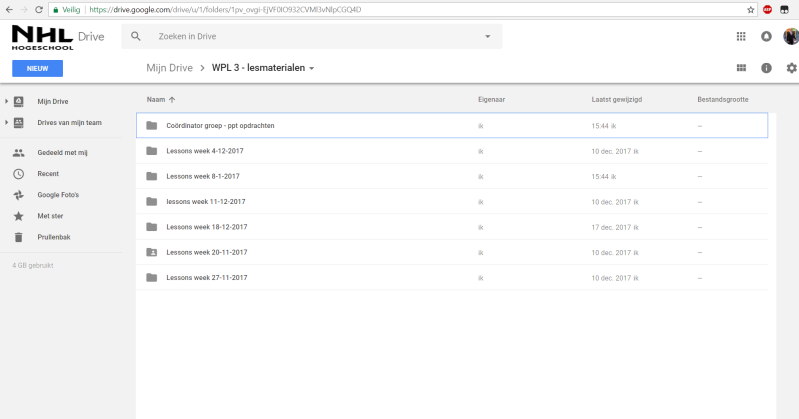Viewport: 799px width, 419px height.
Task: Open the Adblock extension icon
Action: [x=767, y=10]
